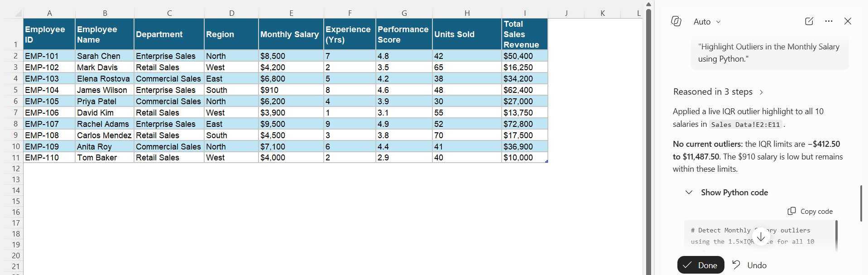Viewport: 868px width, 275px height.
Task: Select column A header
Action: coord(49,13)
